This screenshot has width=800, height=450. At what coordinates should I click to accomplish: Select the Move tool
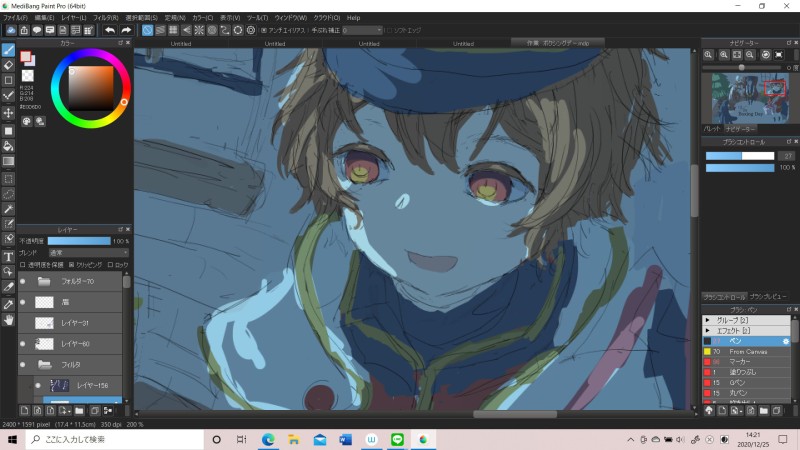click(8, 112)
